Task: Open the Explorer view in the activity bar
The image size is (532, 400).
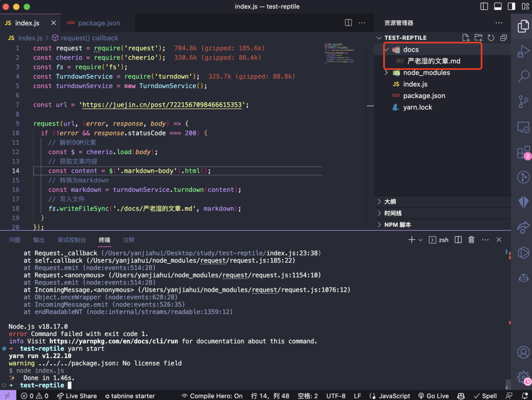Action: pos(523,26)
